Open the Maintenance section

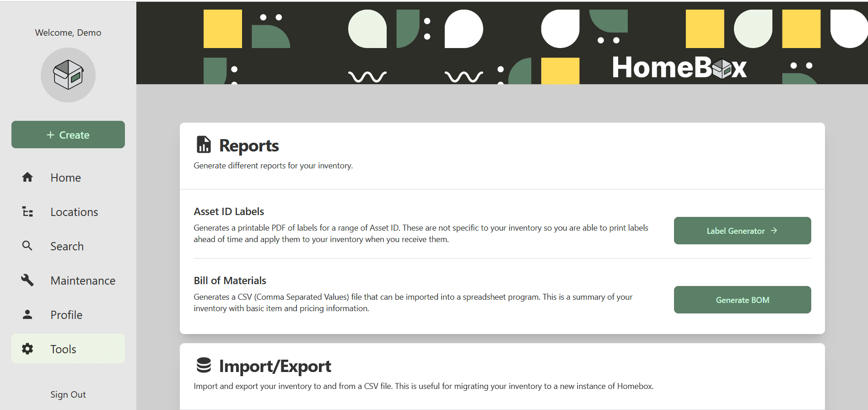click(83, 281)
